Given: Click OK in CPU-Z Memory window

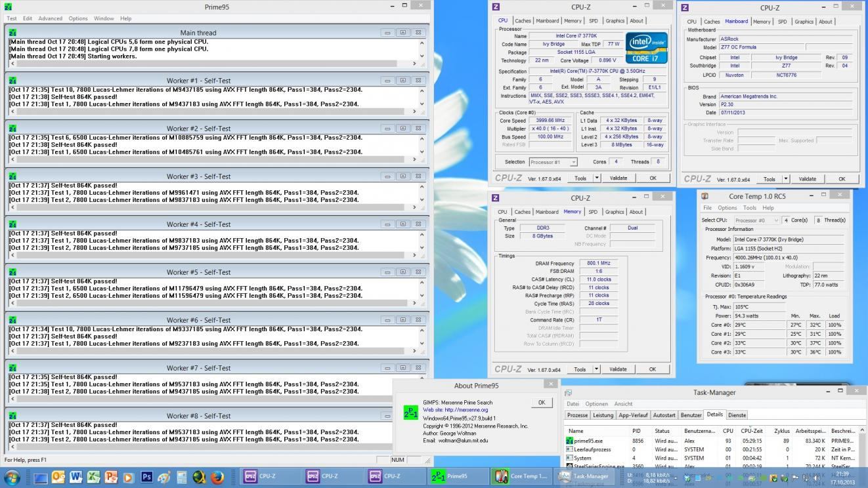Looking at the screenshot, I should tap(652, 369).
